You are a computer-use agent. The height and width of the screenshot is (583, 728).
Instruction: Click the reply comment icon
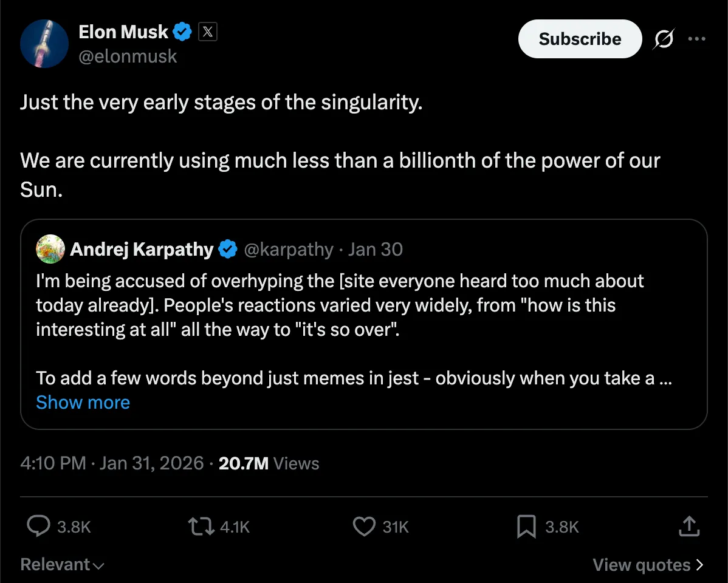(39, 526)
